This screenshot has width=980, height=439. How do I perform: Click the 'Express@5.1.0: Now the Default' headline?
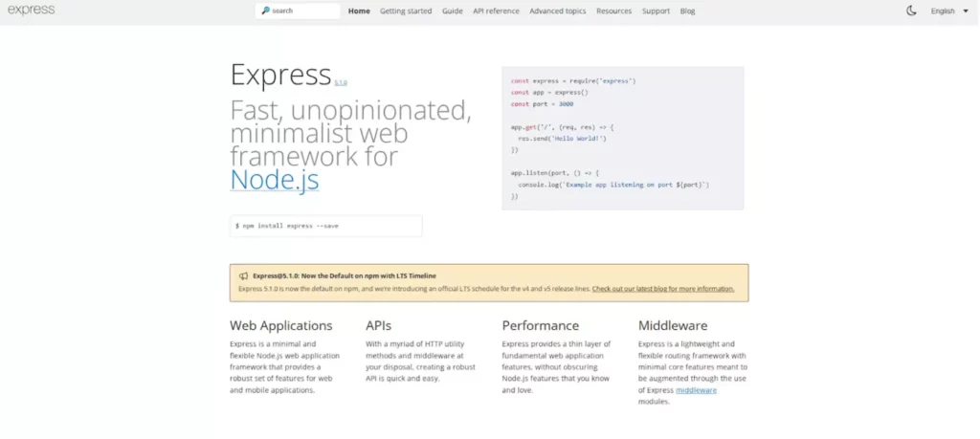(345, 275)
